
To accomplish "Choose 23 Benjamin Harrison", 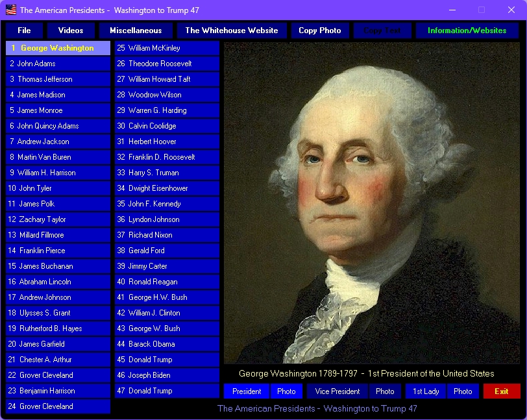I will coord(58,391).
